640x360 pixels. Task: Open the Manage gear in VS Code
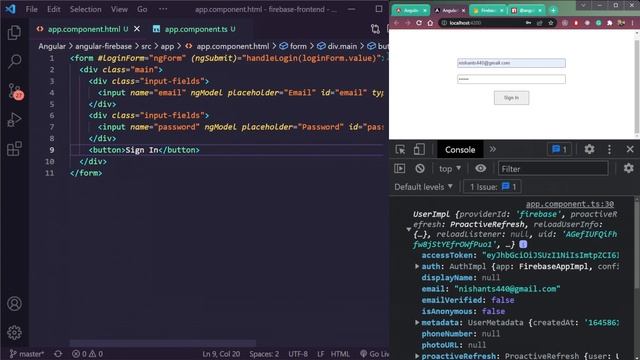tap(14, 333)
